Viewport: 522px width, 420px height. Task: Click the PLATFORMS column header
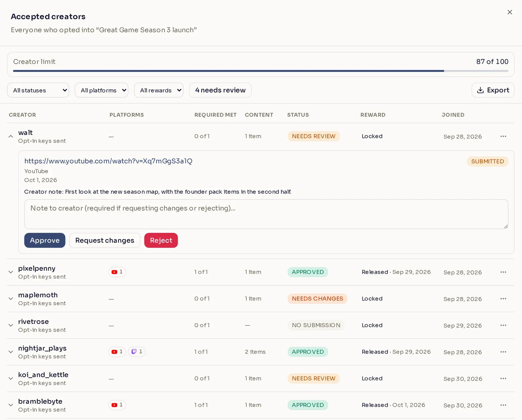coord(127,115)
